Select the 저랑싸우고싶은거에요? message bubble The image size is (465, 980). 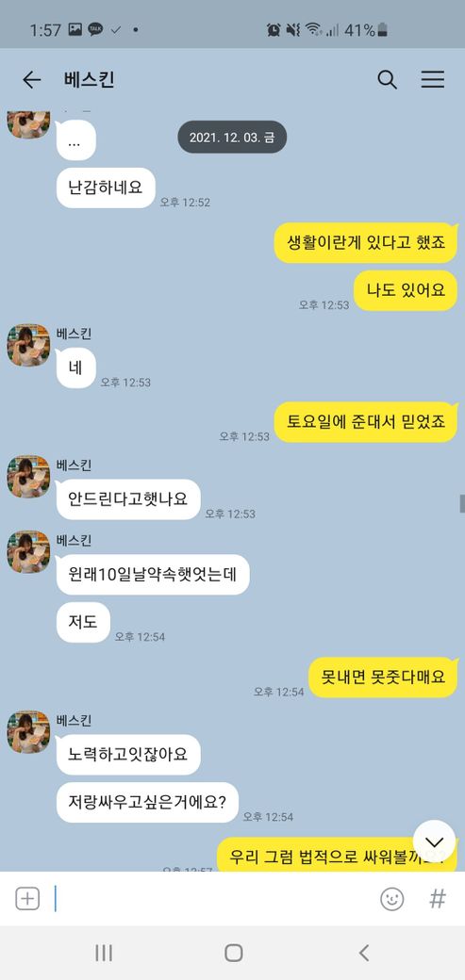tap(147, 803)
